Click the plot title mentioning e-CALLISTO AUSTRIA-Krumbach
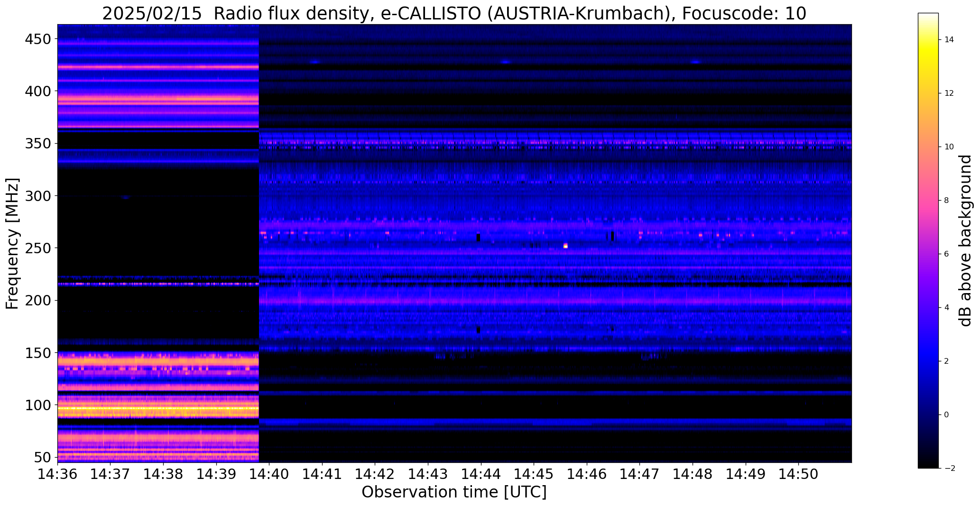 pos(454,13)
